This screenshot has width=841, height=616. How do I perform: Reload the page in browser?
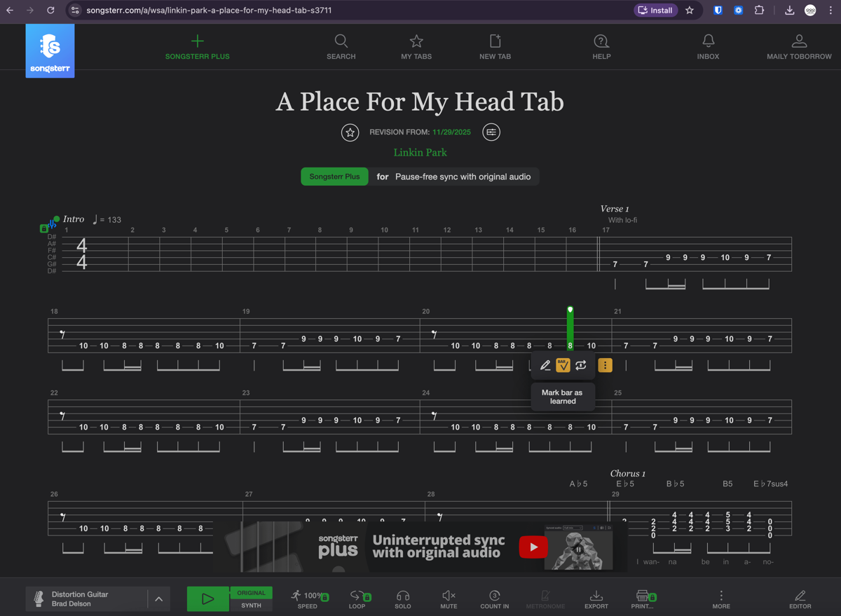50,11
